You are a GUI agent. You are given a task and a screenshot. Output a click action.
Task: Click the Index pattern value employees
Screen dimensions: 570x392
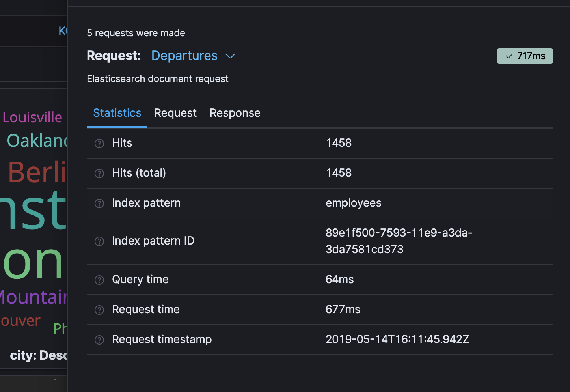(354, 203)
